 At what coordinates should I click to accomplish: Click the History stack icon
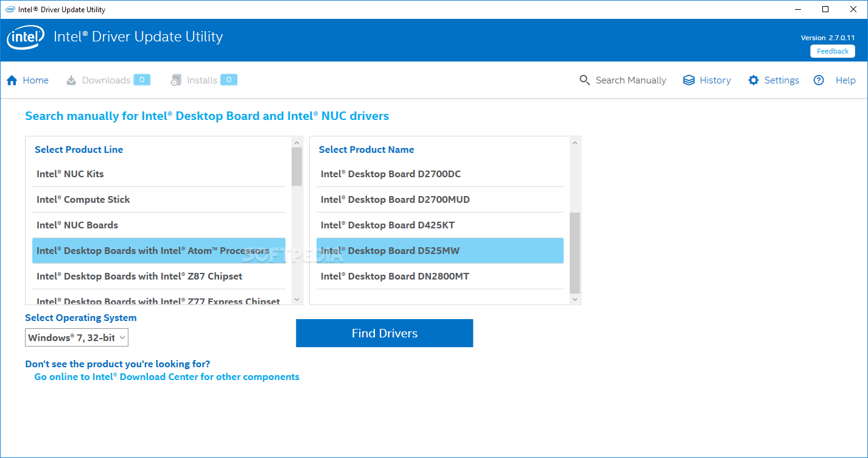coord(688,80)
